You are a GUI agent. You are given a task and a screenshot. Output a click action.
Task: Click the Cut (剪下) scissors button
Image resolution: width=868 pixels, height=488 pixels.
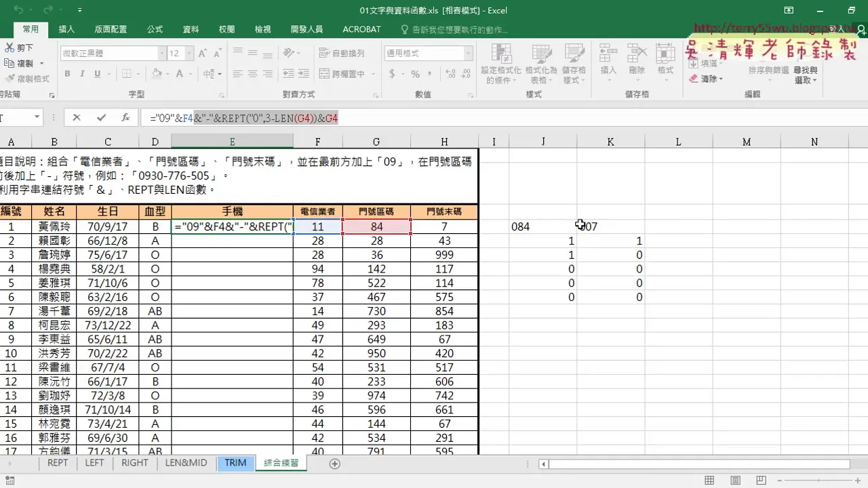coord(19,48)
